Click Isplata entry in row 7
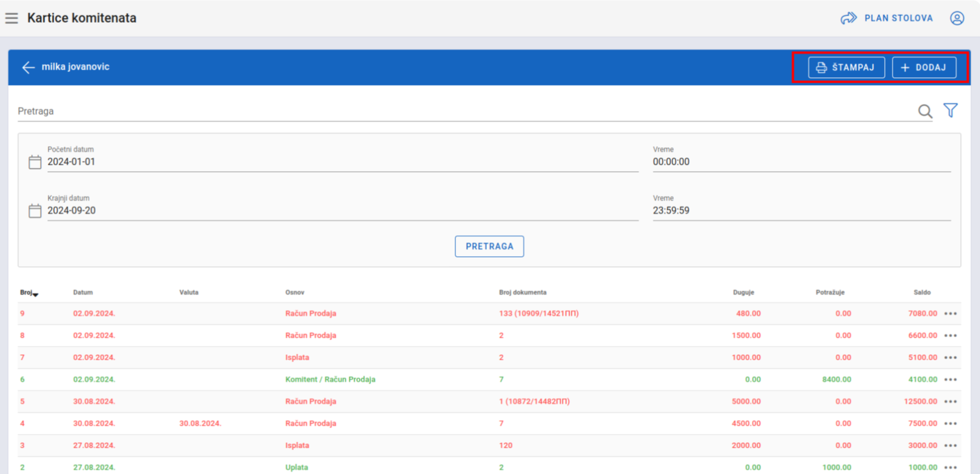The width and height of the screenshot is (980, 474). coord(297,357)
